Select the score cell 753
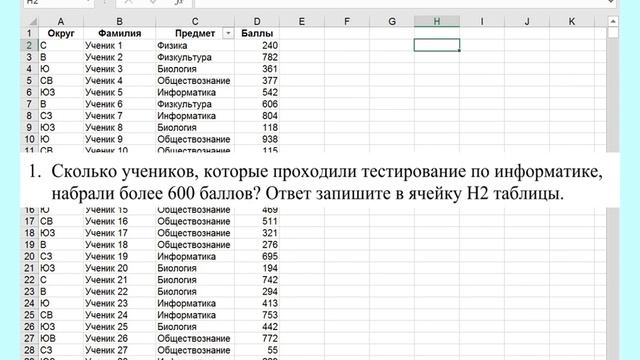This screenshot has height=360, width=640. [257, 315]
